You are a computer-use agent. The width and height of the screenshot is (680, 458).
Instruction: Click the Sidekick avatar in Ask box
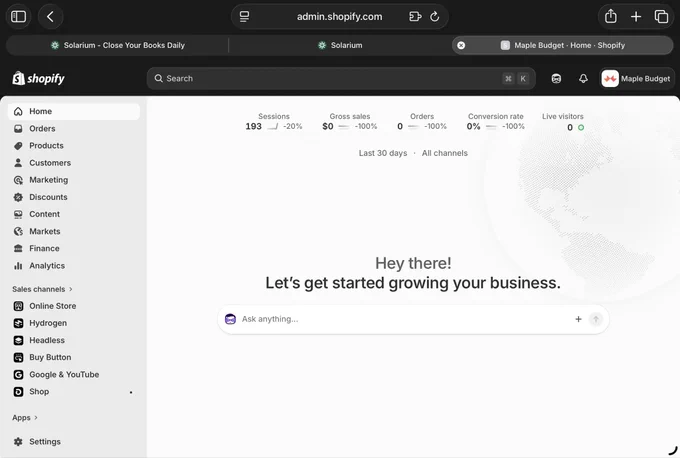click(230, 319)
